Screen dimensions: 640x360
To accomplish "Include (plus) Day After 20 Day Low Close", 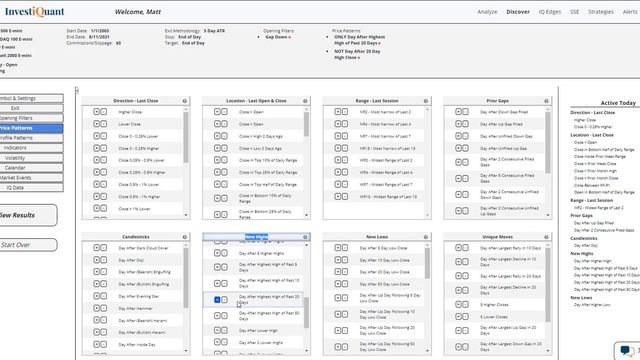I will [338, 272].
